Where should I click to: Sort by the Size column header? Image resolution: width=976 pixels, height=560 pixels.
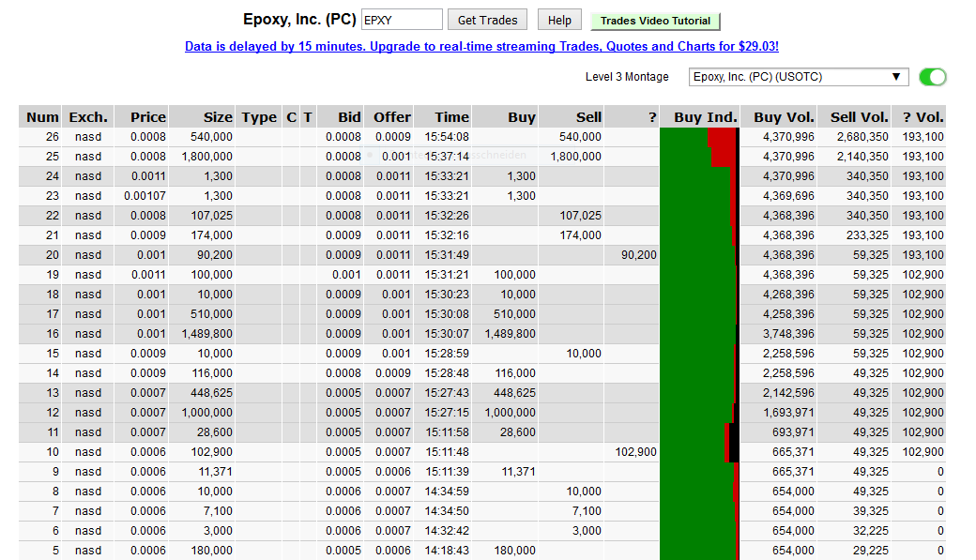pyautogui.click(x=217, y=117)
